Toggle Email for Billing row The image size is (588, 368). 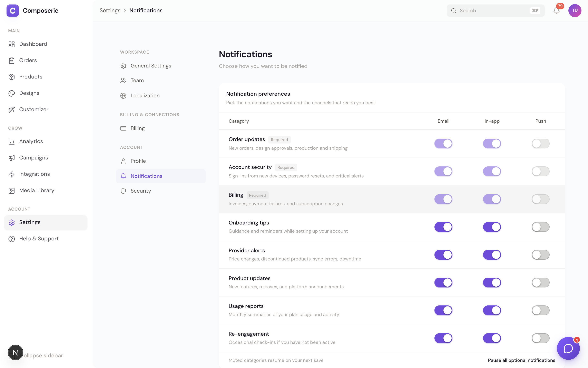[443, 199]
